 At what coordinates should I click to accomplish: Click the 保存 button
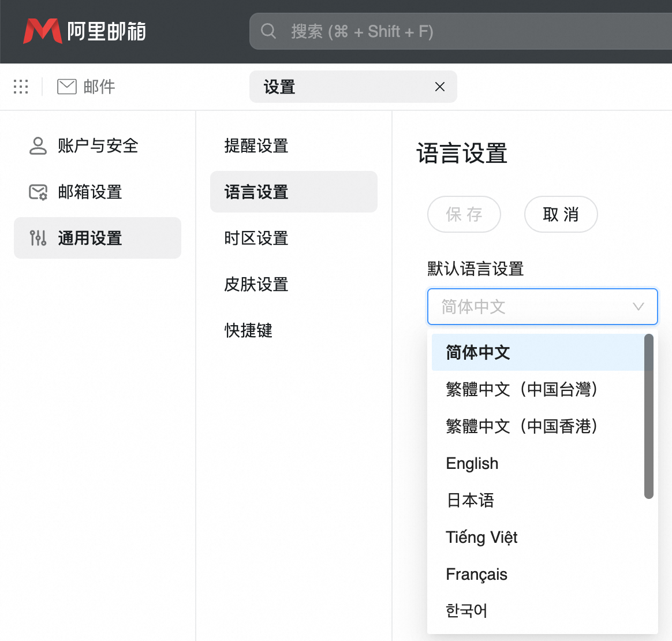[x=464, y=214]
